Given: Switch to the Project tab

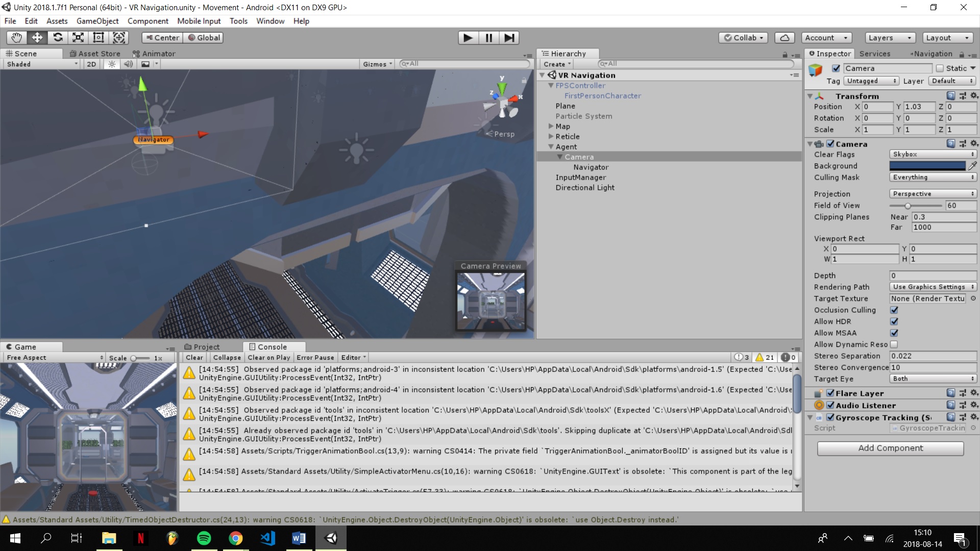Looking at the screenshot, I should click(x=206, y=346).
